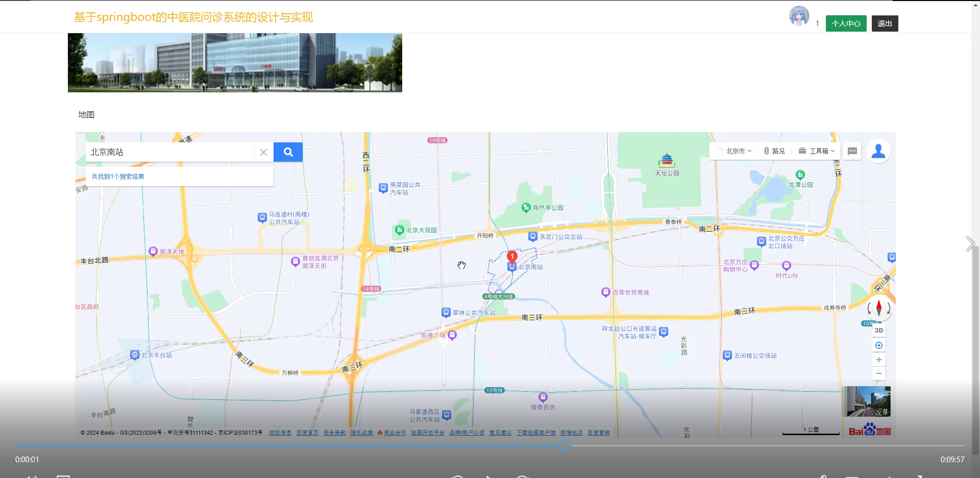Open the 商业合作 footer link
The height and width of the screenshot is (478, 980).
coord(395,433)
